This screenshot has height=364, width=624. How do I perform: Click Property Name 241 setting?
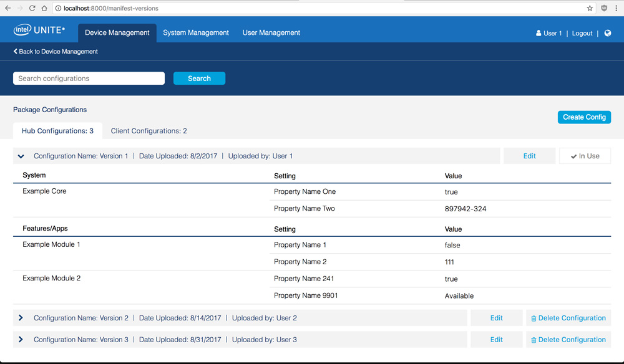[304, 279]
